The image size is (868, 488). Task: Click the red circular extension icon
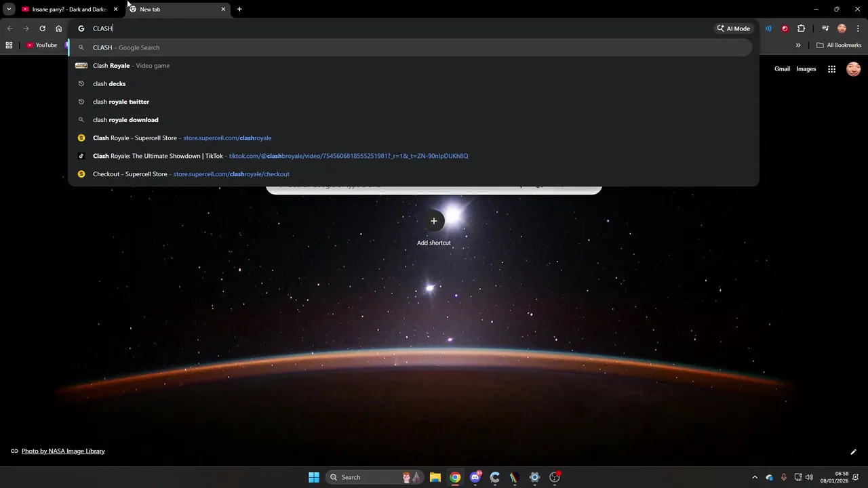[785, 28]
